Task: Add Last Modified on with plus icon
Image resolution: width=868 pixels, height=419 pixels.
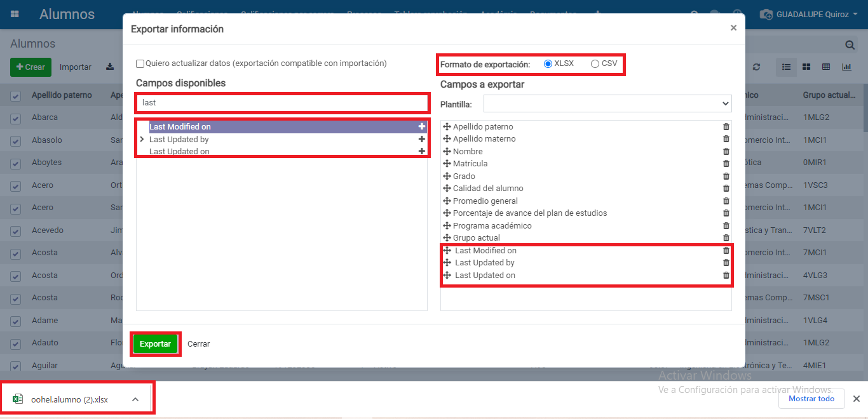Action: (421, 127)
